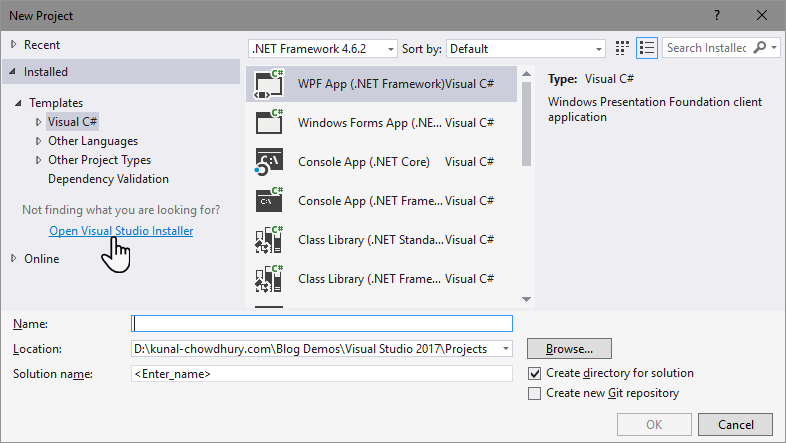Enable Create new Git repository checkbox
The width and height of the screenshot is (786, 443).
pos(534,393)
